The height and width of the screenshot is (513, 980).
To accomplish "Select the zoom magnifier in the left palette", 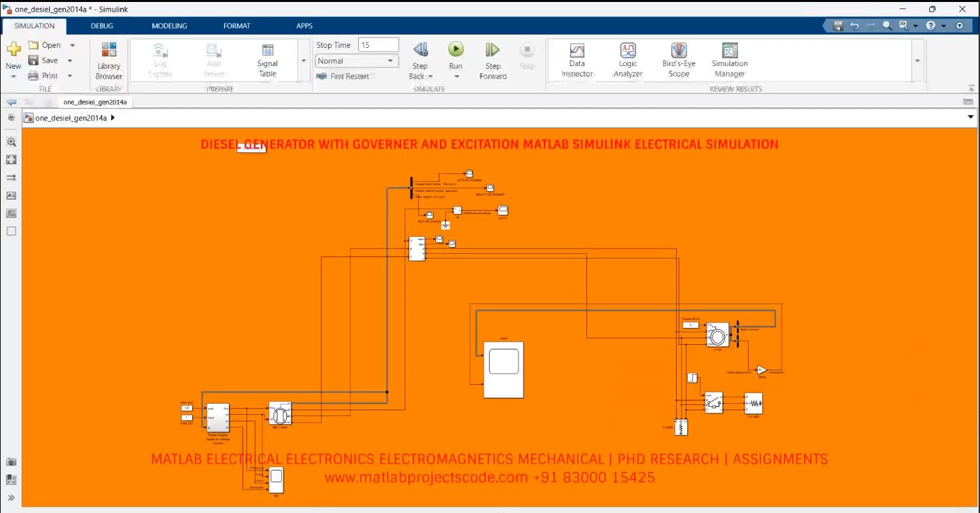I will [x=11, y=141].
